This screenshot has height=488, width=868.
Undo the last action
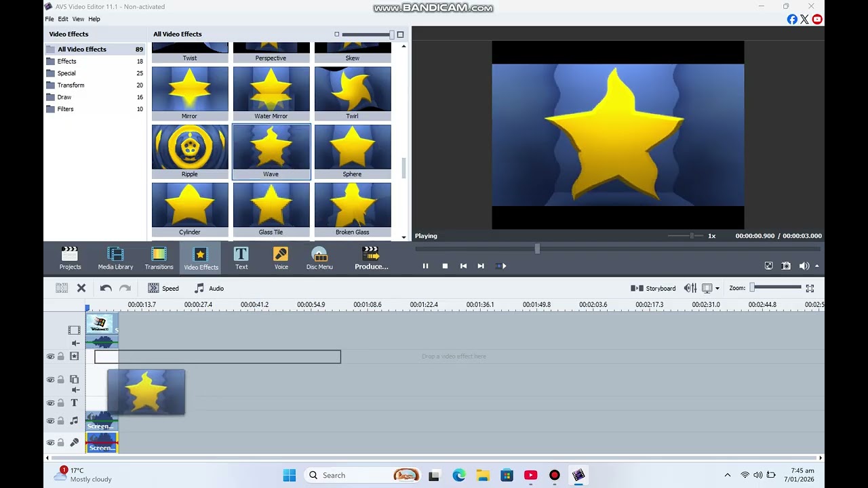tap(106, 288)
